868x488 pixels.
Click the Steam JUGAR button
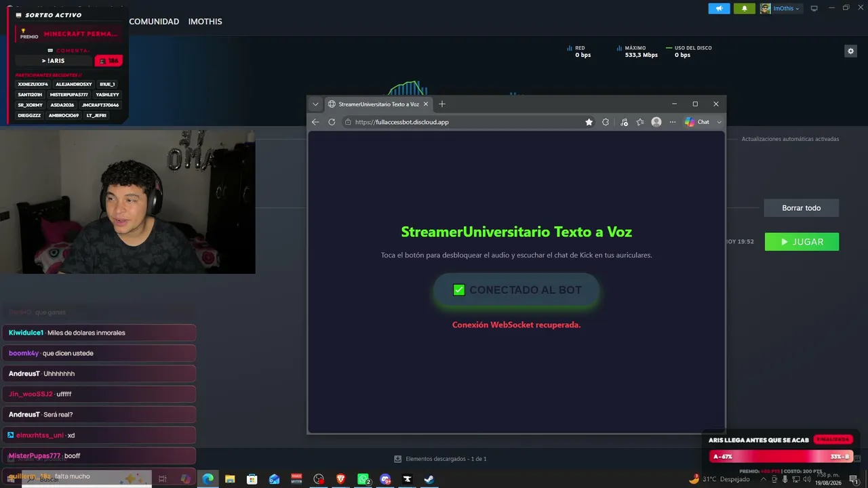pyautogui.click(x=802, y=242)
